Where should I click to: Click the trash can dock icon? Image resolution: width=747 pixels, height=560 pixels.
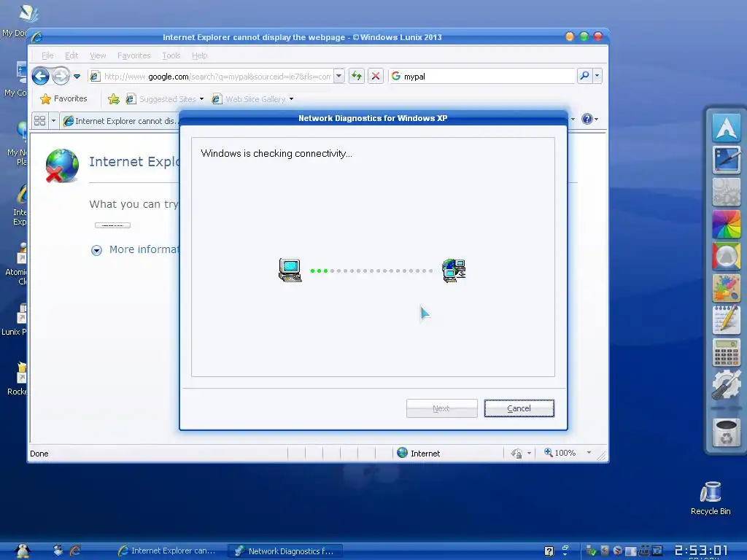click(x=726, y=432)
